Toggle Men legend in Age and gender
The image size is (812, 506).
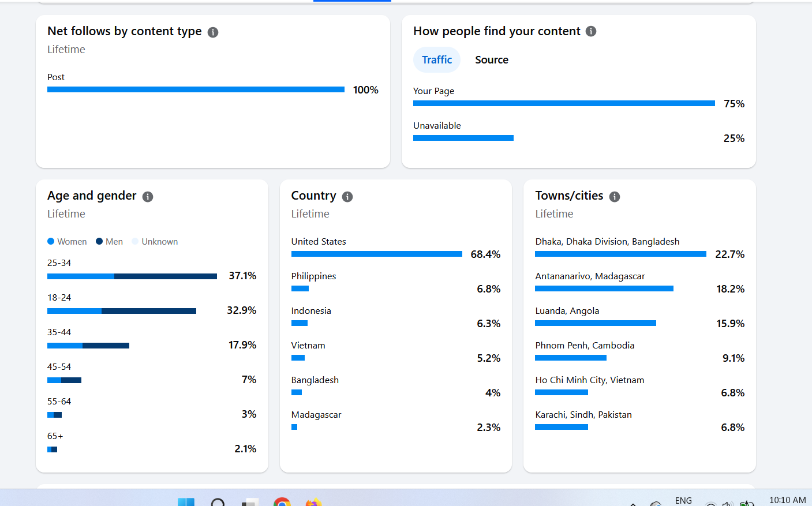pos(109,242)
